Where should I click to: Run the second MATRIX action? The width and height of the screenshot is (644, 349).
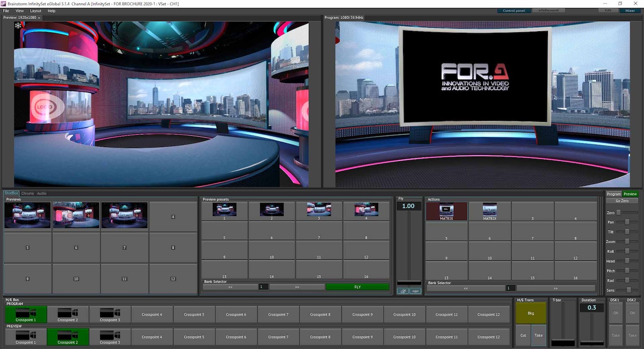pyautogui.click(x=490, y=211)
